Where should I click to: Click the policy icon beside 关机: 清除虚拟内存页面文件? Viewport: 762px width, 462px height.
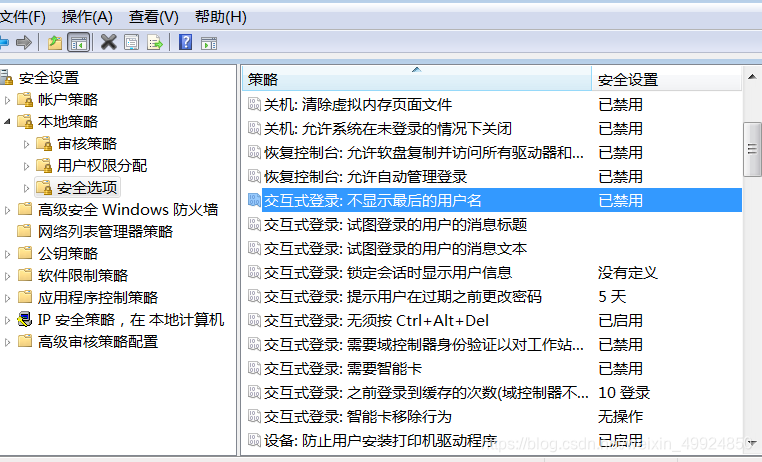click(x=254, y=104)
